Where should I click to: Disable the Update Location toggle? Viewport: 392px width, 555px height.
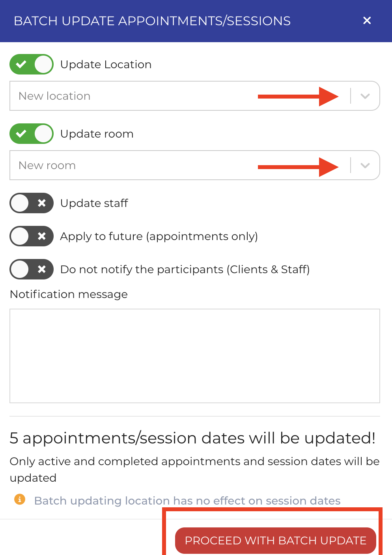(x=32, y=64)
